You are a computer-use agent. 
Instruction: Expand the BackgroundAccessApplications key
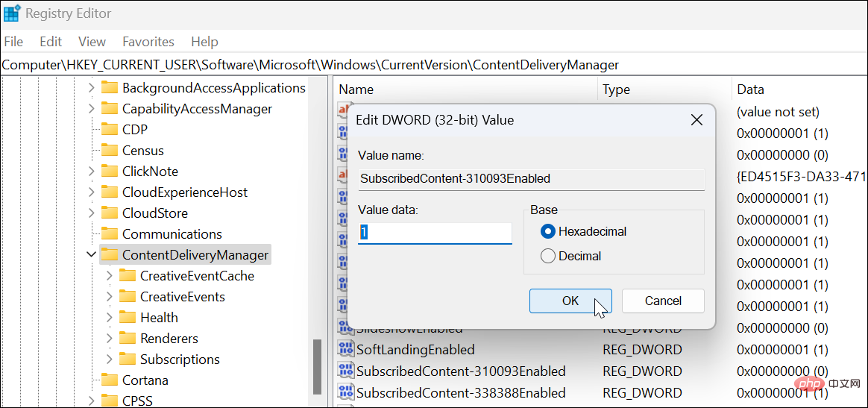tap(91, 88)
